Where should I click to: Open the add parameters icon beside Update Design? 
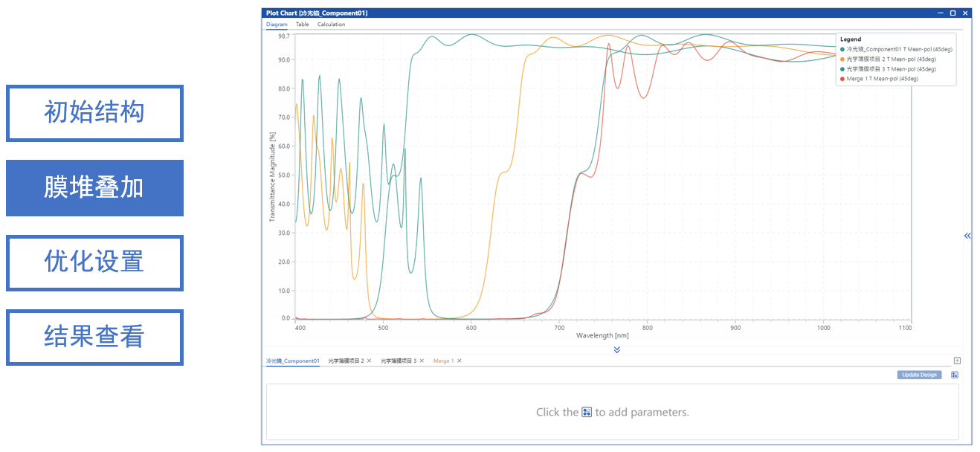pos(955,375)
